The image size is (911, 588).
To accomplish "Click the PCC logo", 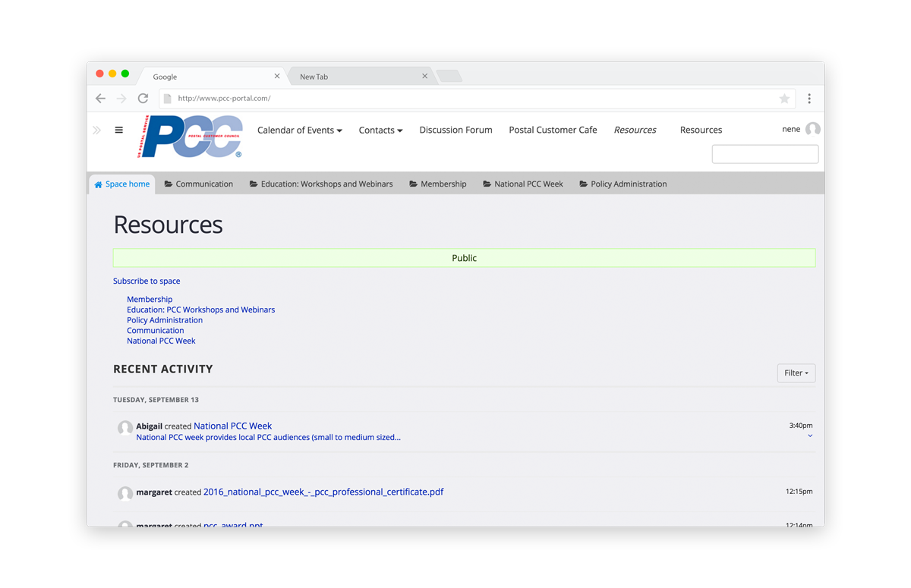I will 190,137.
